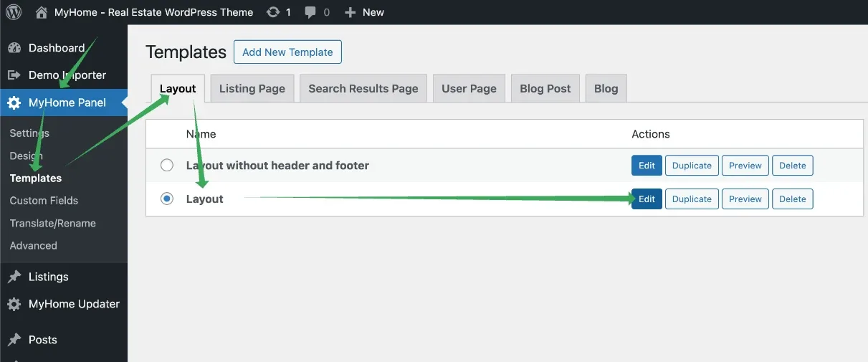Screen dimensions: 868x362
Task: Click the comments bubble icon
Action: coord(310,12)
